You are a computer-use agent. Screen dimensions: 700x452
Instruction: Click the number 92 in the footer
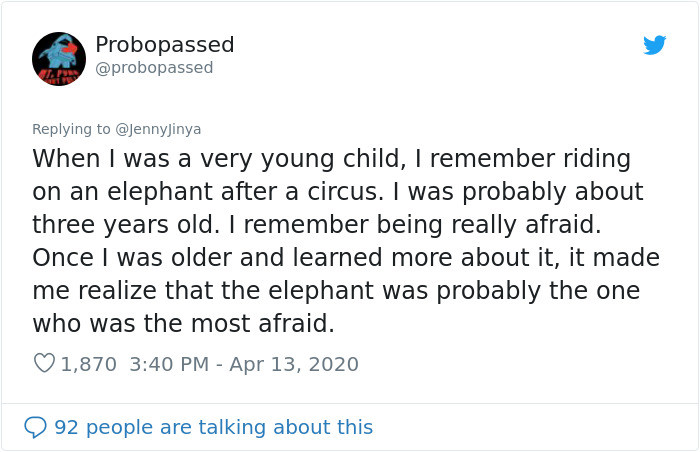[67, 427]
